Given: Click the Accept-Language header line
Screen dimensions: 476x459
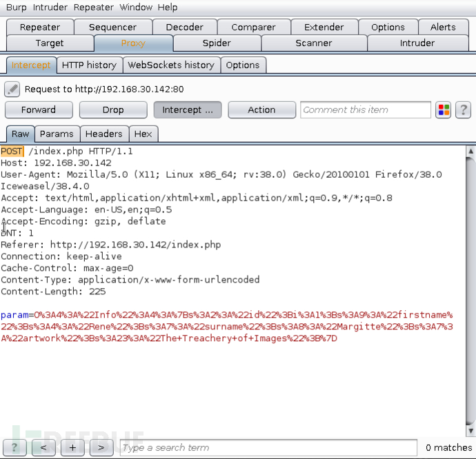Looking at the screenshot, I should coord(86,210).
